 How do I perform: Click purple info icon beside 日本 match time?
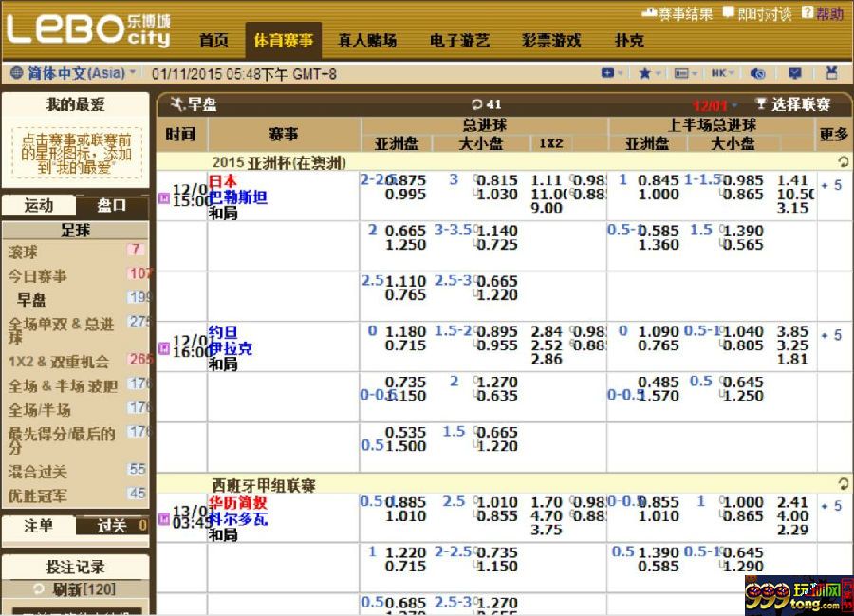click(x=164, y=197)
